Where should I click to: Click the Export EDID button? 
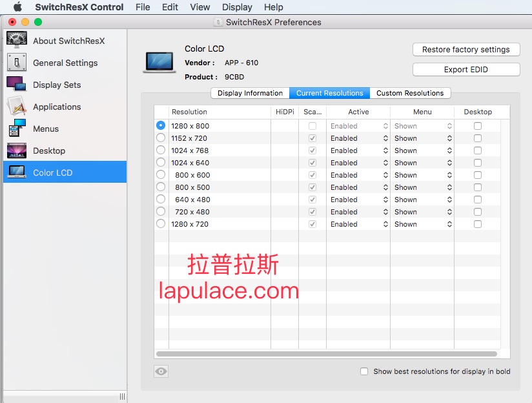point(466,70)
